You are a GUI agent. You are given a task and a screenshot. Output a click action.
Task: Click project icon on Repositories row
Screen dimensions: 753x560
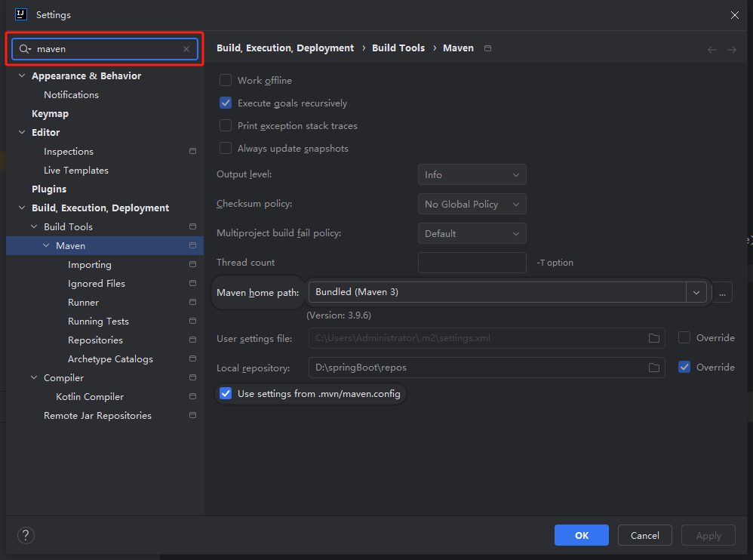(192, 340)
